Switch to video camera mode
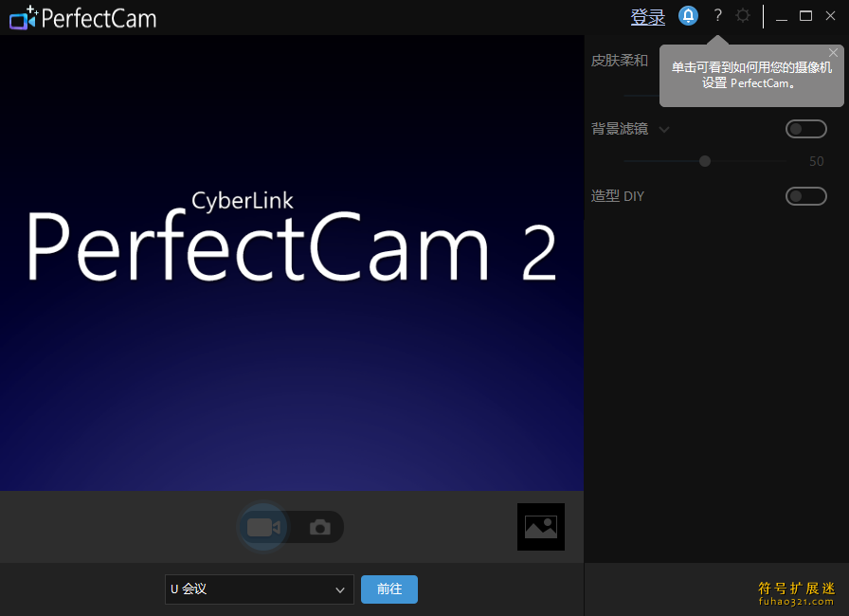 (263, 527)
